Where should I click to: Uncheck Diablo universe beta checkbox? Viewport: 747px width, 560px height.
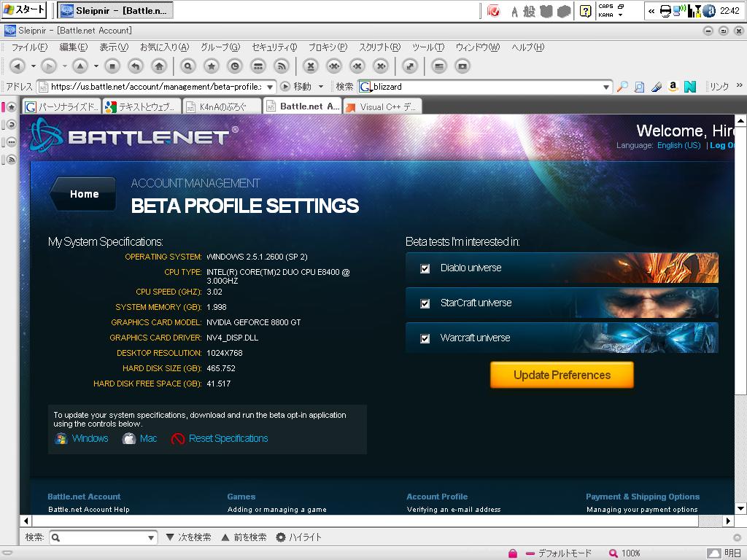[425, 268]
